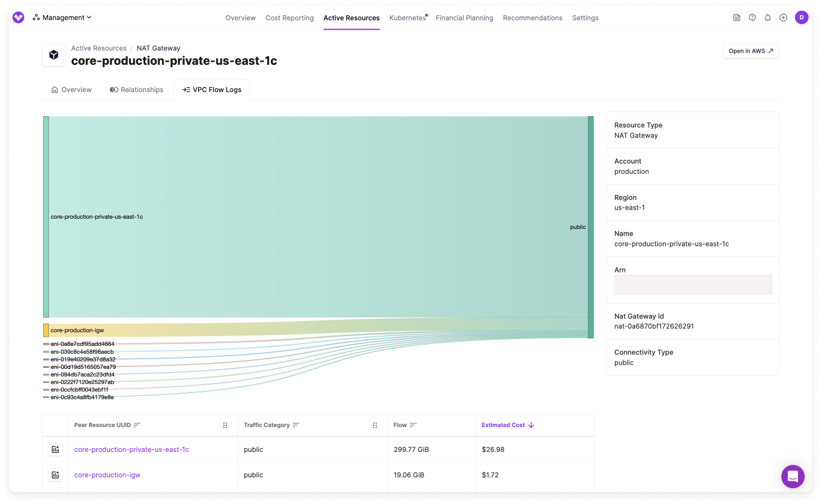Open the chat support widget
821x504 pixels.
793,477
